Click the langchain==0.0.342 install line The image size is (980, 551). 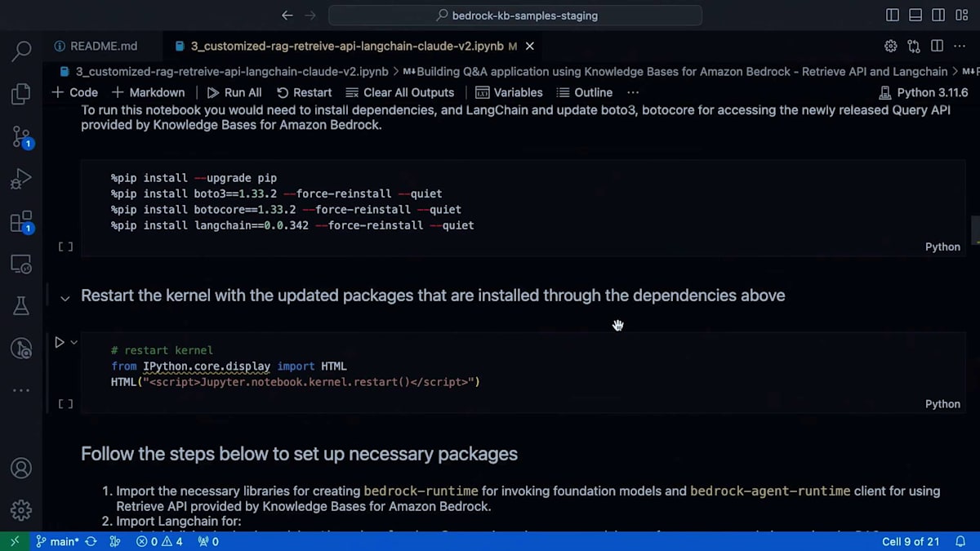pos(292,224)
